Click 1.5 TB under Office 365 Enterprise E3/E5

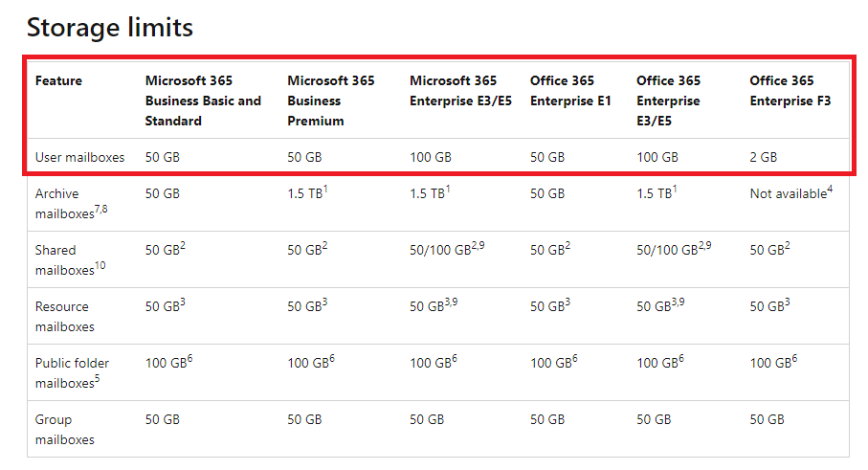657,193
